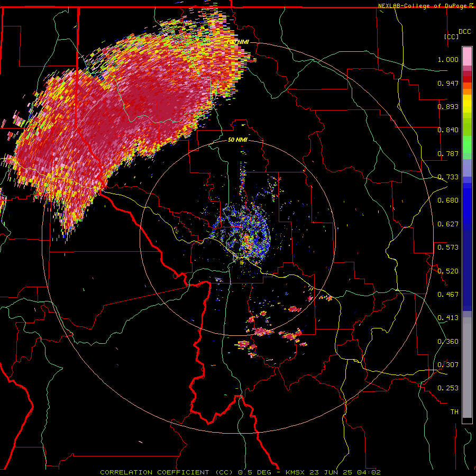The height and width of the screenshot is (476, 476).
Task: Pick the yellow segment of color bar
Action: tap(467, 104)
